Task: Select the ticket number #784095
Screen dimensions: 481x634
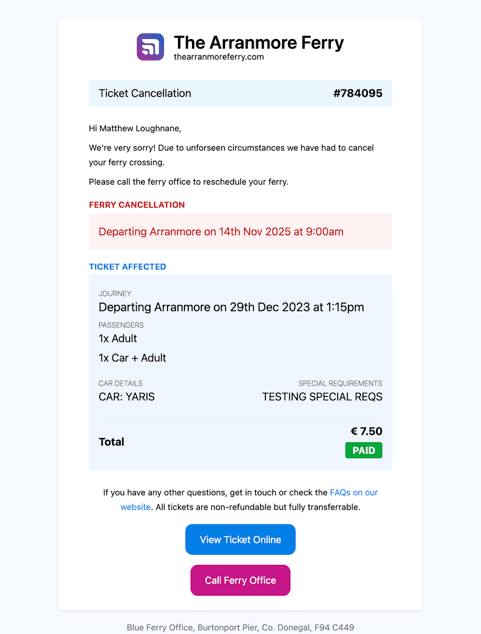Action: click(x=358, y=93)
